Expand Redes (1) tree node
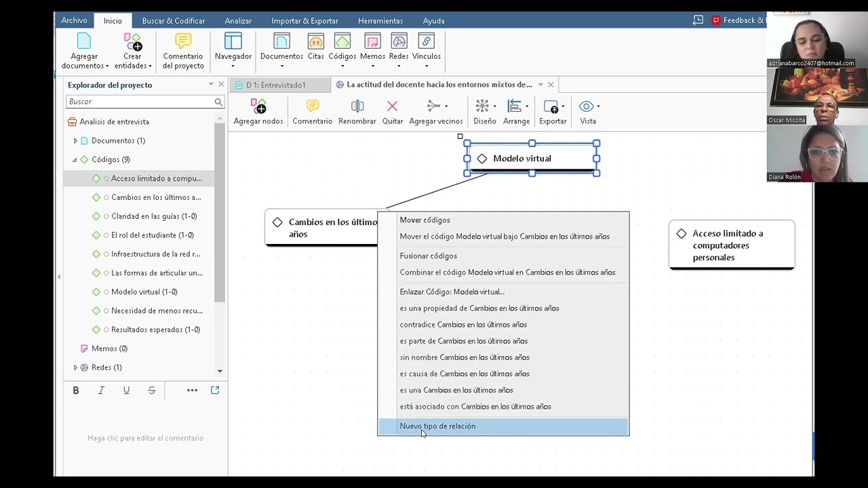 tap(75, 367)
